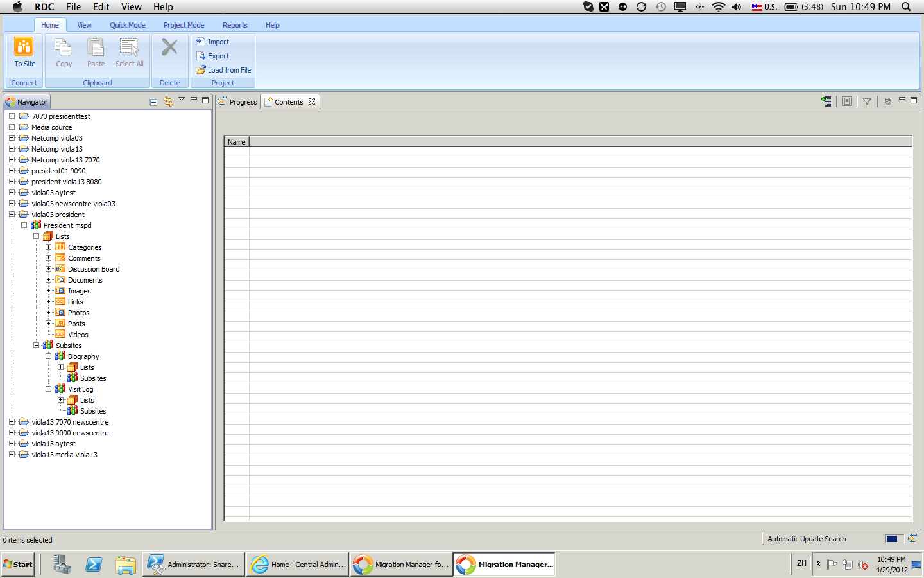
Task: Click refresh icon in Contents toolbar
Action: (888, 101)
